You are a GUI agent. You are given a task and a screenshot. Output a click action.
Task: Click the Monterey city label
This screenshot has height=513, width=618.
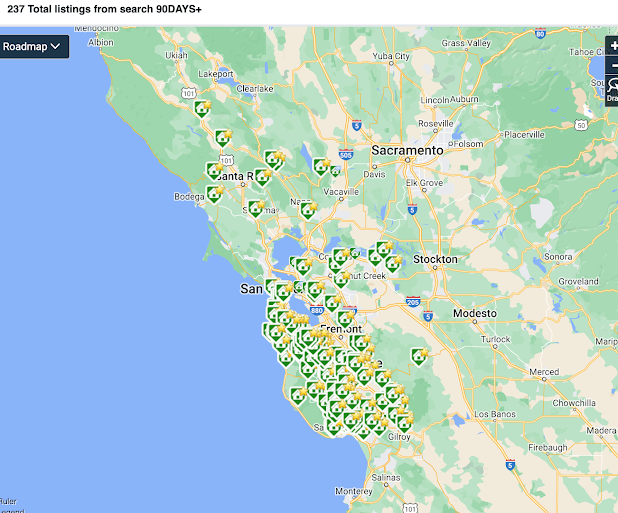click(x=354, y=491)
